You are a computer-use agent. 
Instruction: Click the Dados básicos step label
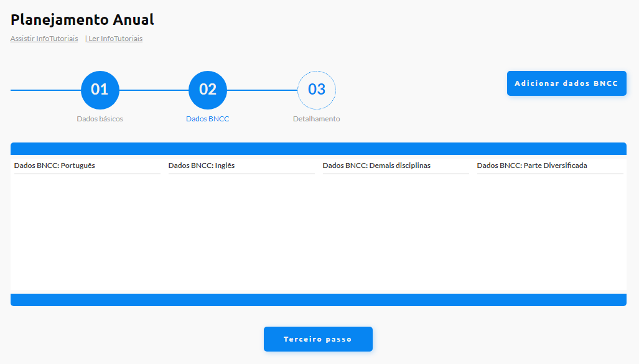(x=100, y=119)
